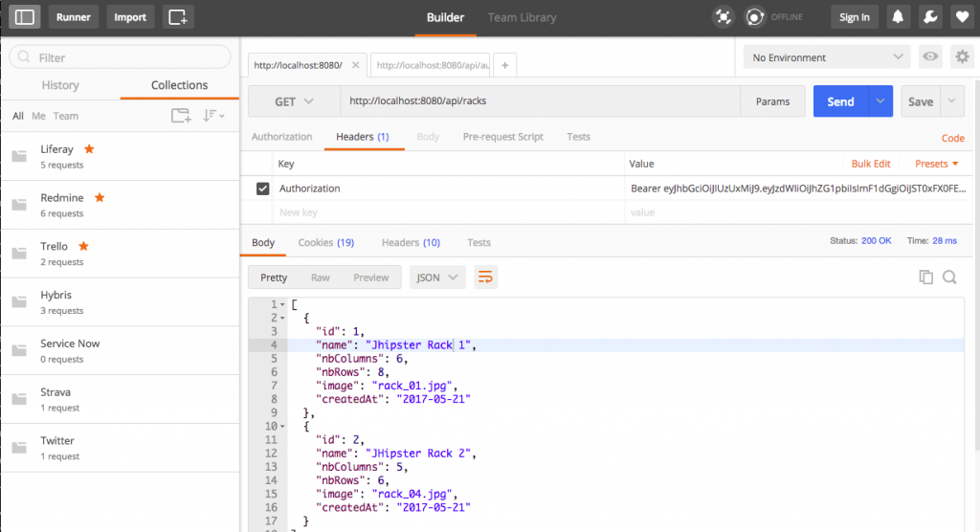Open the JSON format dropdown

[437, 277]
